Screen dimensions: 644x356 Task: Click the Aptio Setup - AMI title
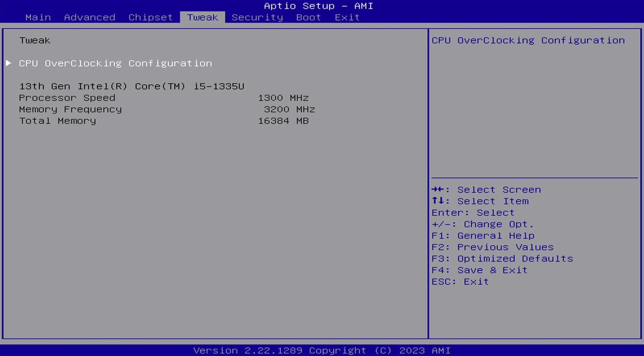[x=319, y=6]
